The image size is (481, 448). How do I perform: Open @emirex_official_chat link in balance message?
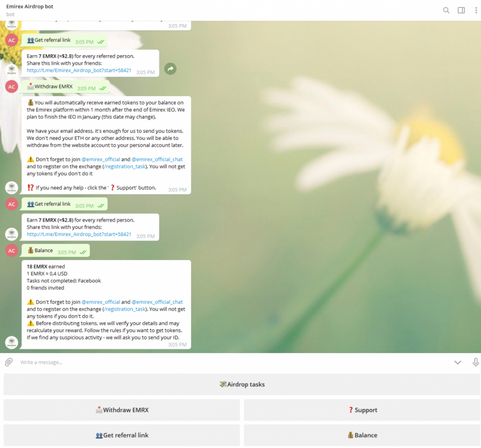coord(157,302)
